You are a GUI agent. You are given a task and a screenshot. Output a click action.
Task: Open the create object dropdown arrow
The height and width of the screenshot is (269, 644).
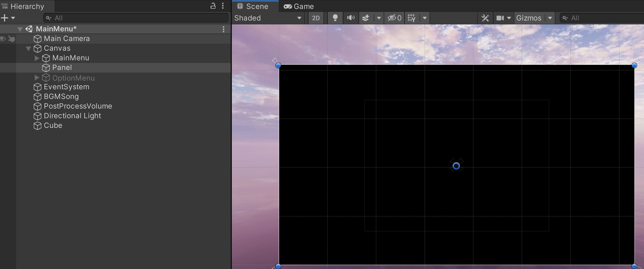pos(13,18)
